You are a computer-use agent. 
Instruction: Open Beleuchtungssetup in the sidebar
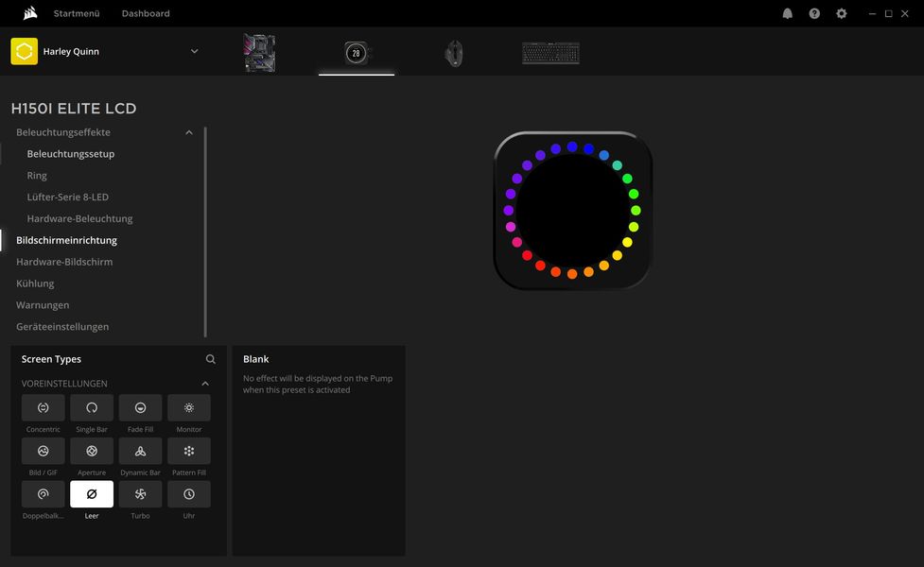[x=71, y=154]
